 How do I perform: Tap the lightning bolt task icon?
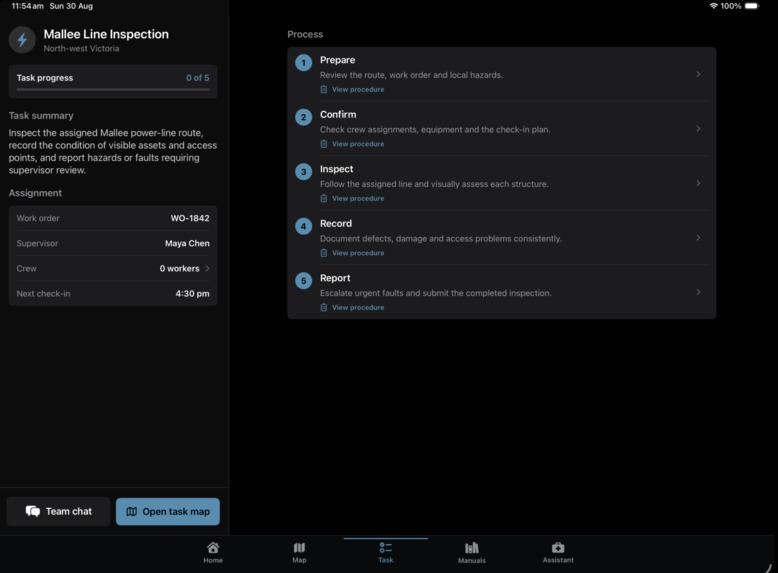coord(22,40)
